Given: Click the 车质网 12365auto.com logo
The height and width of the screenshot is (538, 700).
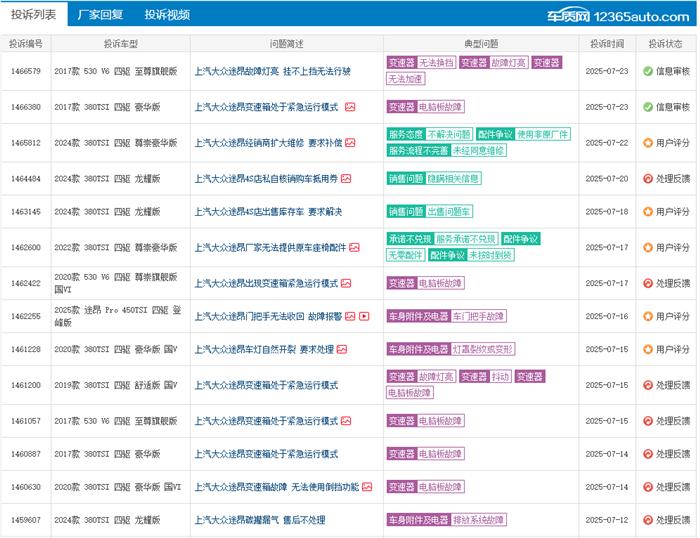Looking at the screenshot, I should tap(619, 16).
